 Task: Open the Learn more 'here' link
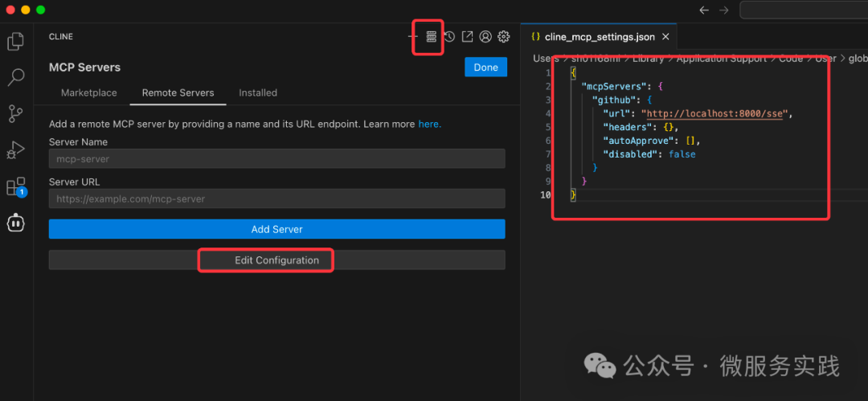429,124
